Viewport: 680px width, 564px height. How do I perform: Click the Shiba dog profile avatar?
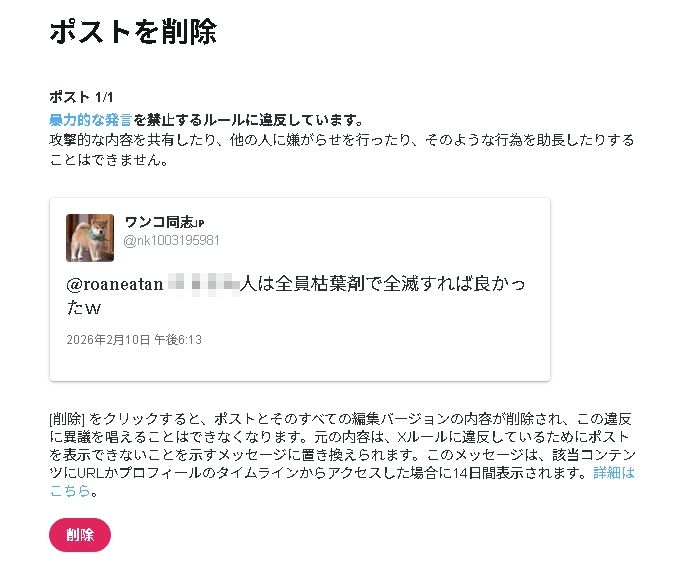[90, 238]
